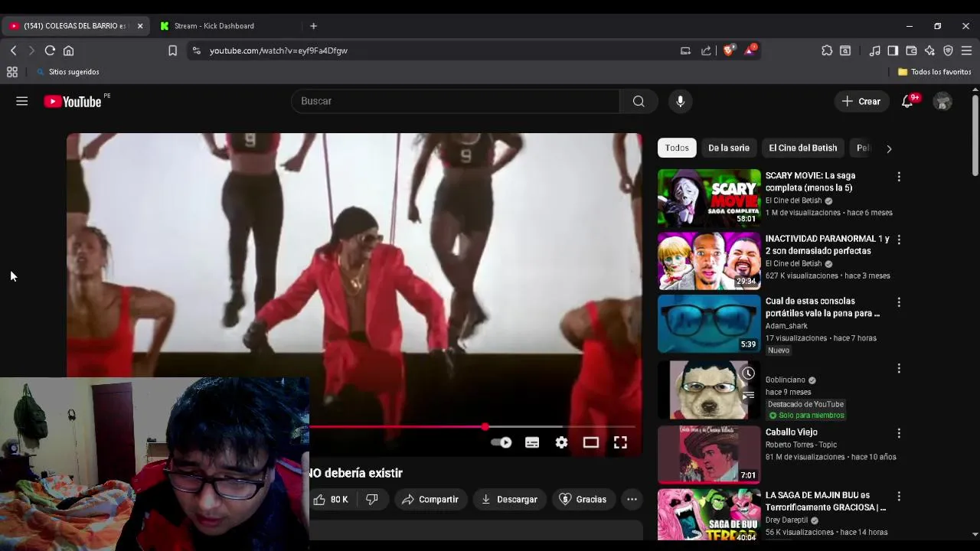Open the Leo AI assistant sparkle icon

coord(929,51)
